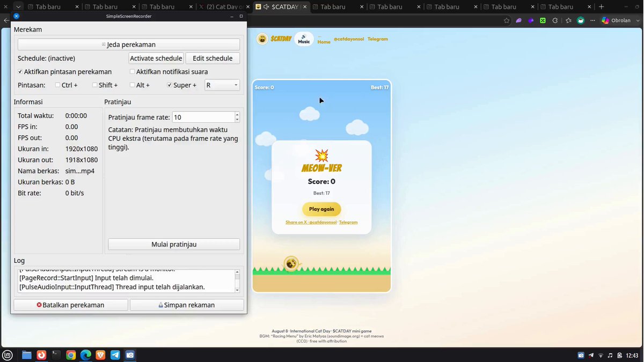This screenshot has width=644, height=362.
Task: Click the Batalkan perekaman button
Action: coord(71,305)
